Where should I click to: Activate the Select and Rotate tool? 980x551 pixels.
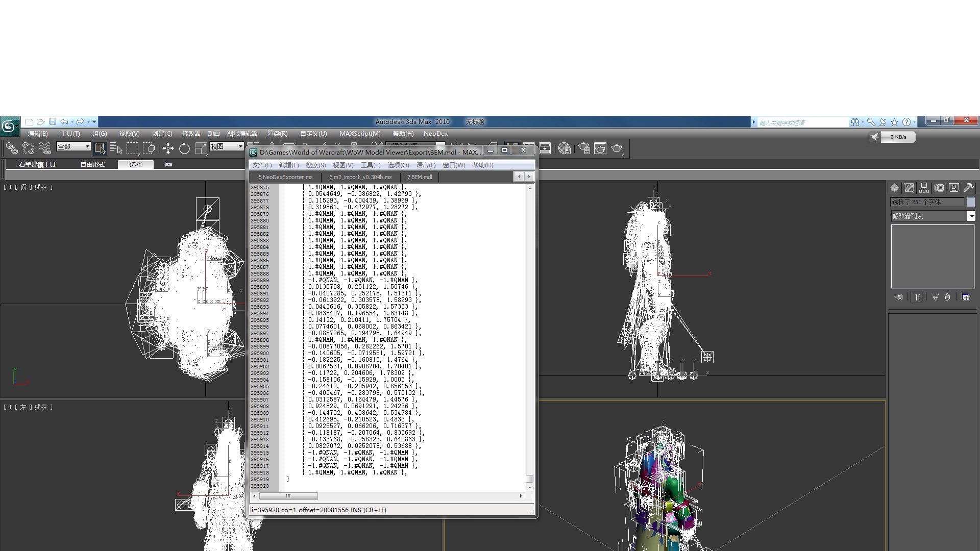pos(184,148)
